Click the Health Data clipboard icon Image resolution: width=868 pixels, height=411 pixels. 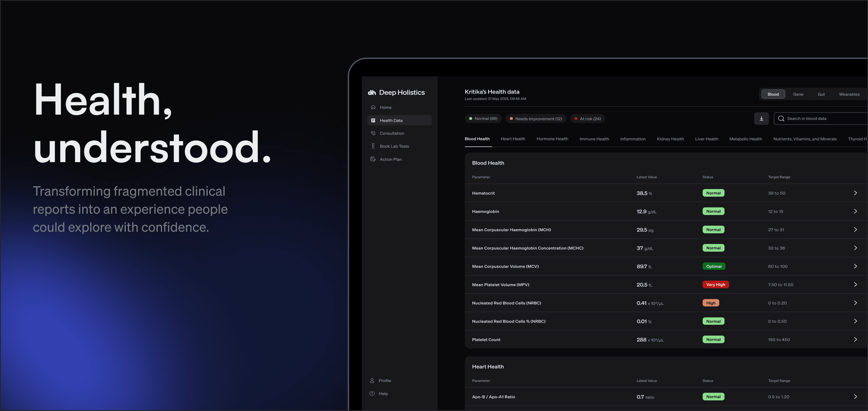pos(373,120)
